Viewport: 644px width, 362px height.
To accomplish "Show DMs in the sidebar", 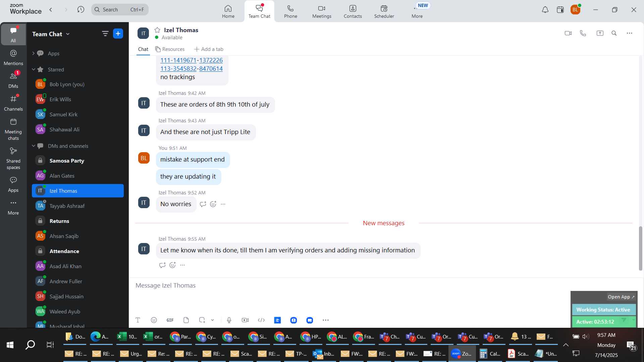I will tap(13, 80).
